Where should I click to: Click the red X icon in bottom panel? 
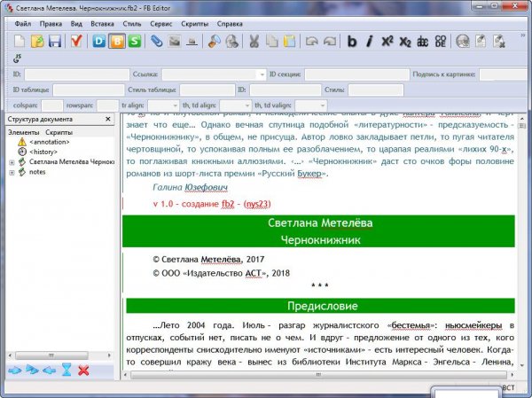83,371
